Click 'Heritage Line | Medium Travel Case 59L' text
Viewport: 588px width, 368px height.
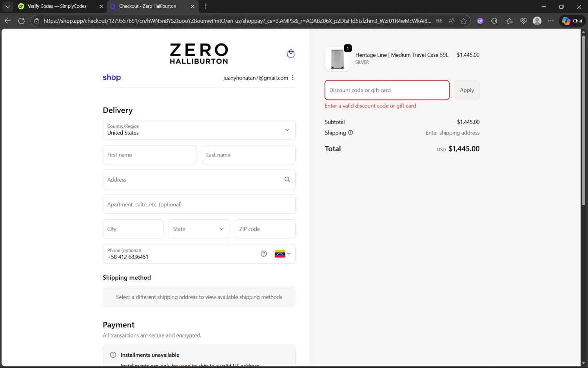(402, 55)
